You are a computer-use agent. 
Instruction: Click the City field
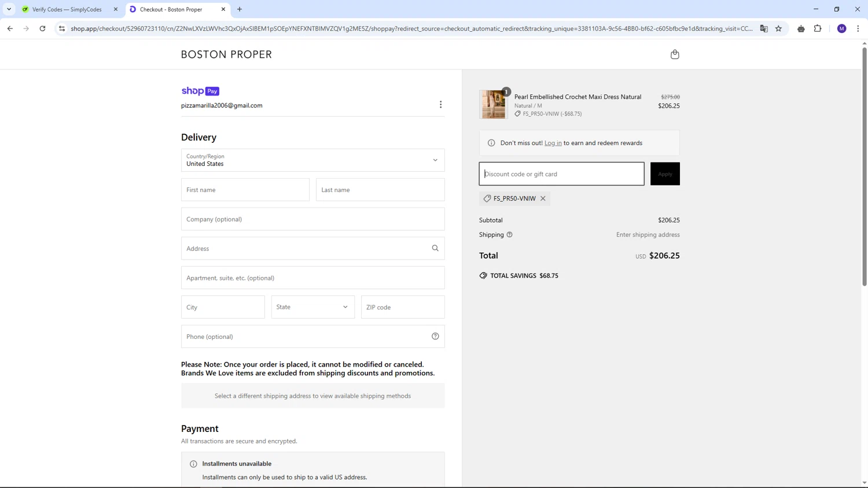[x=223, y=307]
